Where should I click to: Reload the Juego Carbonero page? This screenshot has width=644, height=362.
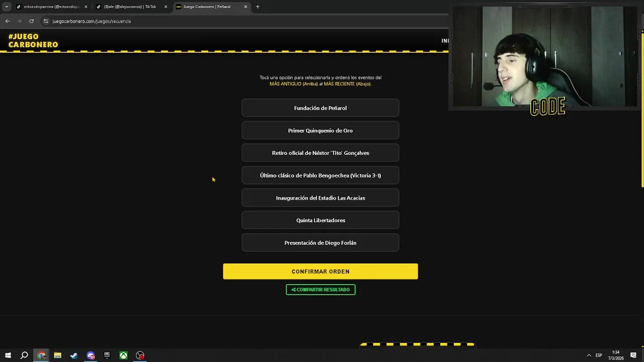tap(31, 21)
